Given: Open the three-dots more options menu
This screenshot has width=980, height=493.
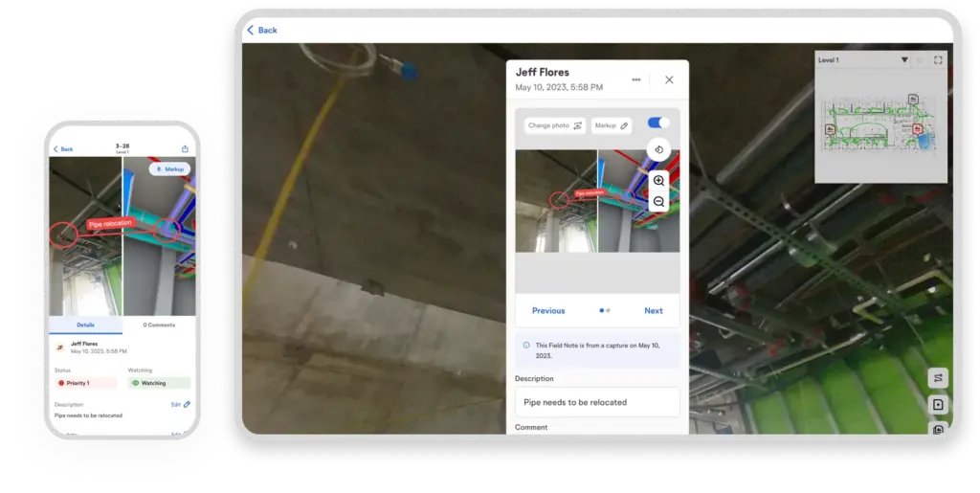Looking at the screenshot, I should (x=636, y=79).
